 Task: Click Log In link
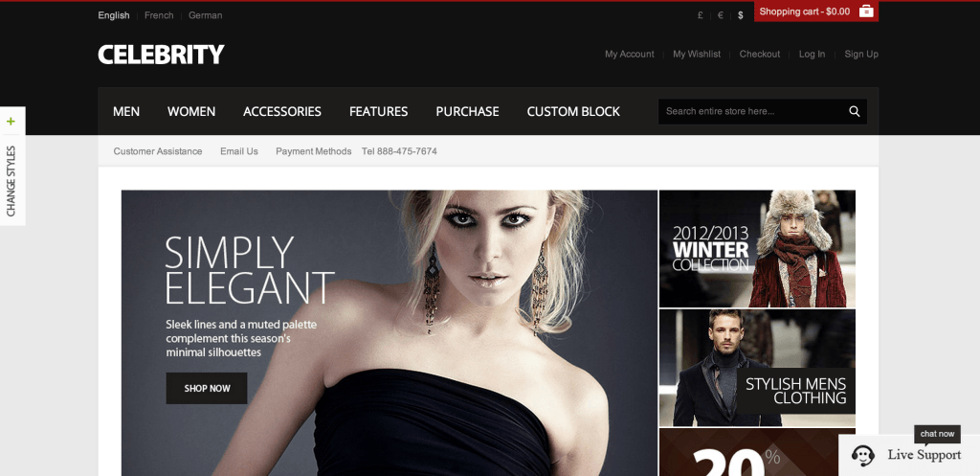[x=812, y=55]
